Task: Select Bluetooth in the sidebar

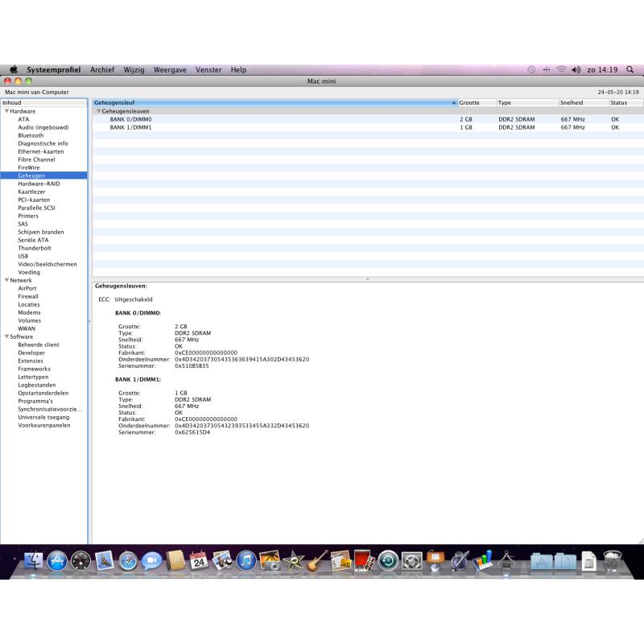Action: click(x=31, y=135)
